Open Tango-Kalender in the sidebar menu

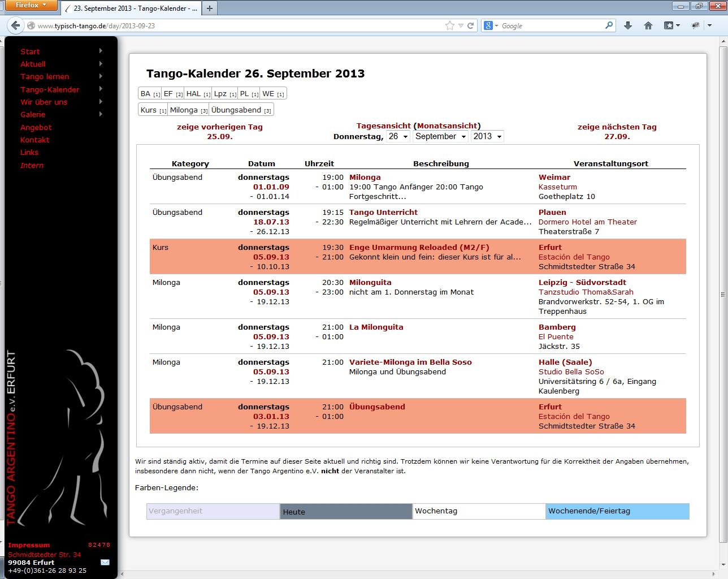pos(50,89)
